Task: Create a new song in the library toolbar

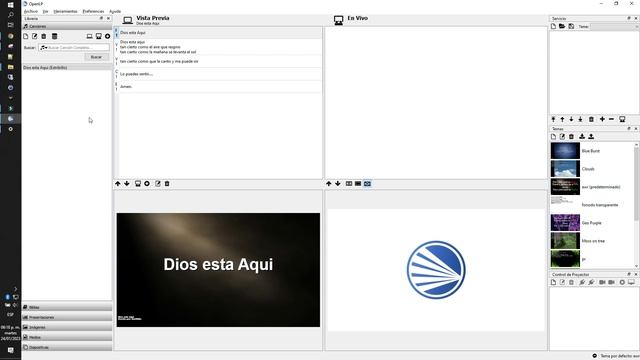Action: 26,36
